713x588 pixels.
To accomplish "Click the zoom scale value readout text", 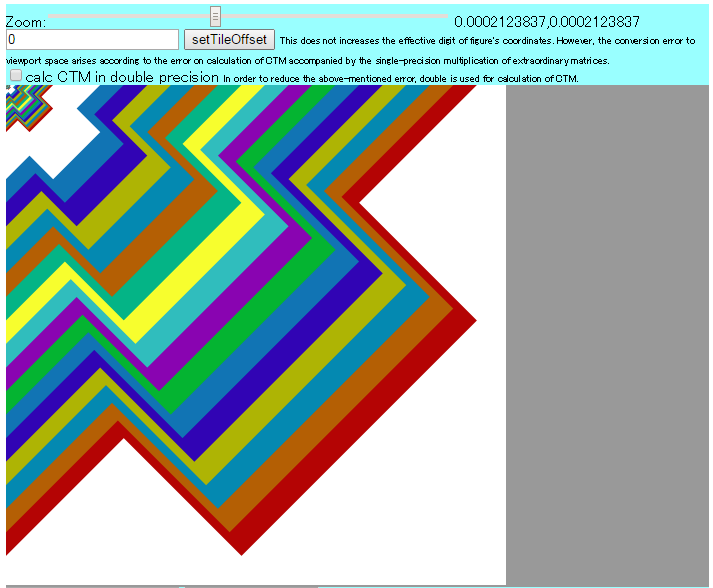I will [546, 22].
